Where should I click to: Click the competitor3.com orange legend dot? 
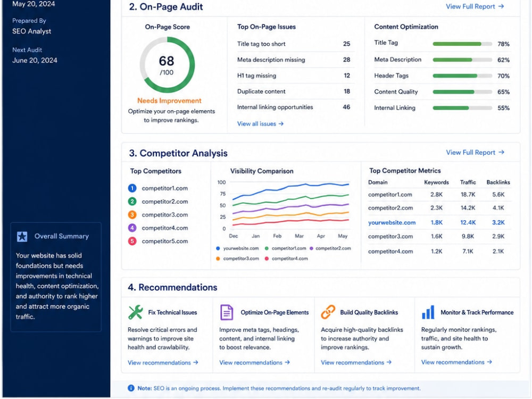pos(218,259)
